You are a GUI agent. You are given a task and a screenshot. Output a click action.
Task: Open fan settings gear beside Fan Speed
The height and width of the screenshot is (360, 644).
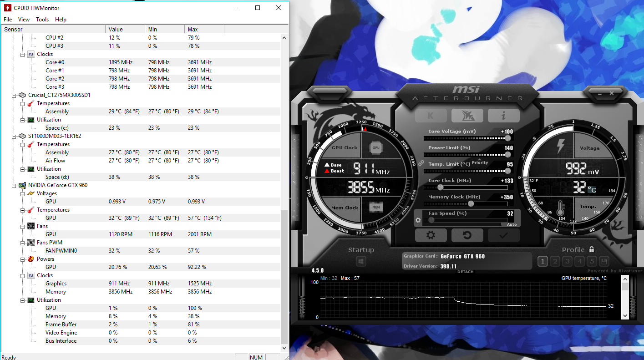(418, 220)
